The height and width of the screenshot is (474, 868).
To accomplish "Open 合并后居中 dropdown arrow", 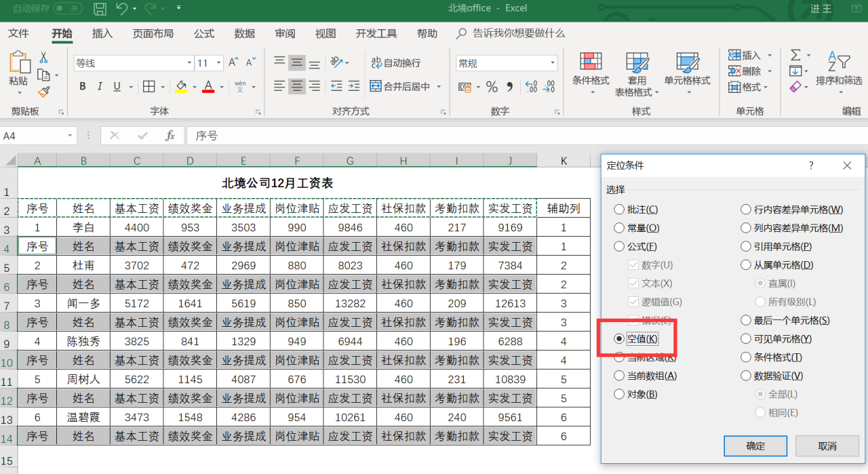I will point(439,87).
